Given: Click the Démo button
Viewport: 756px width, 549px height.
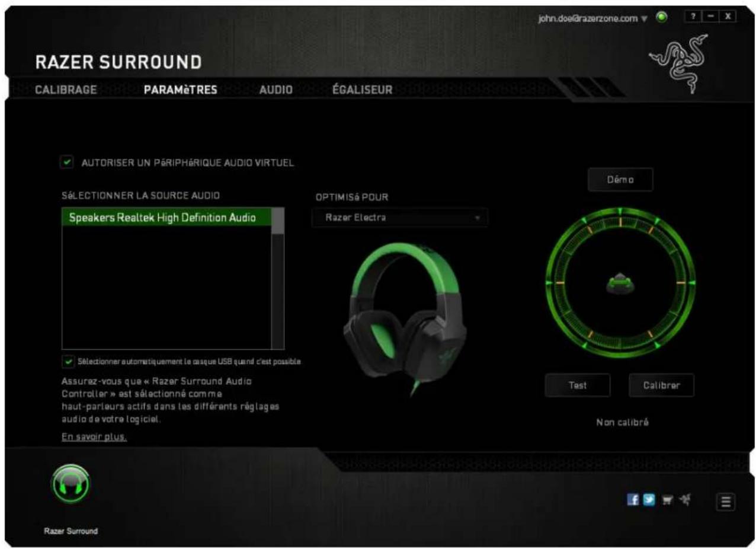Looking at the screenshot, I should tap(620, 180).
